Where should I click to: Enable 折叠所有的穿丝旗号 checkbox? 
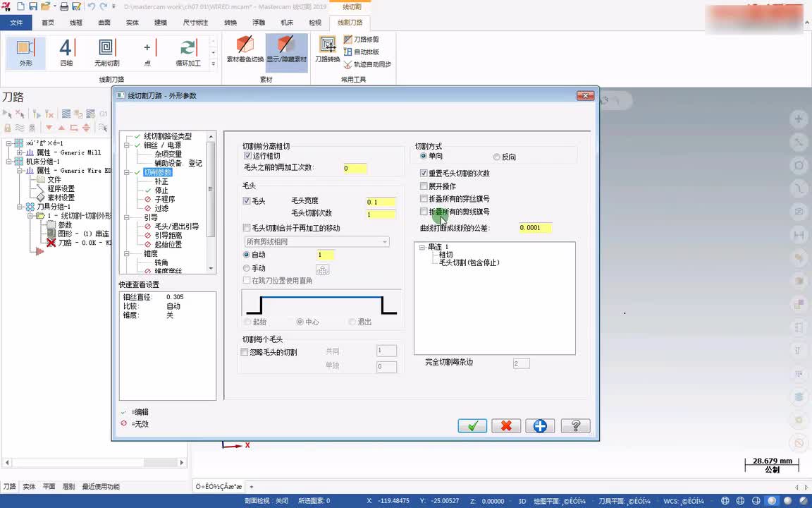pyautogui.click(x=424, y=198)
